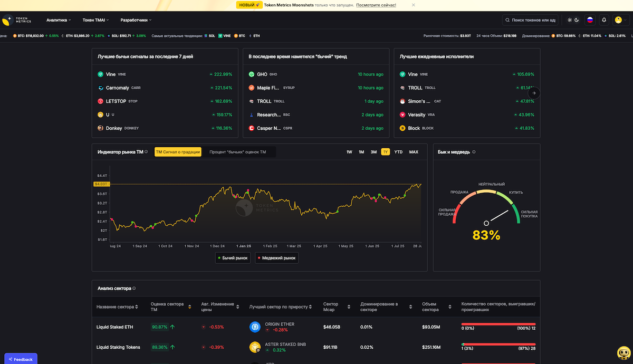Open the Russian flag language selector
Image resolution: width=633 pixels, height=364 pixels.
(590, 20)
